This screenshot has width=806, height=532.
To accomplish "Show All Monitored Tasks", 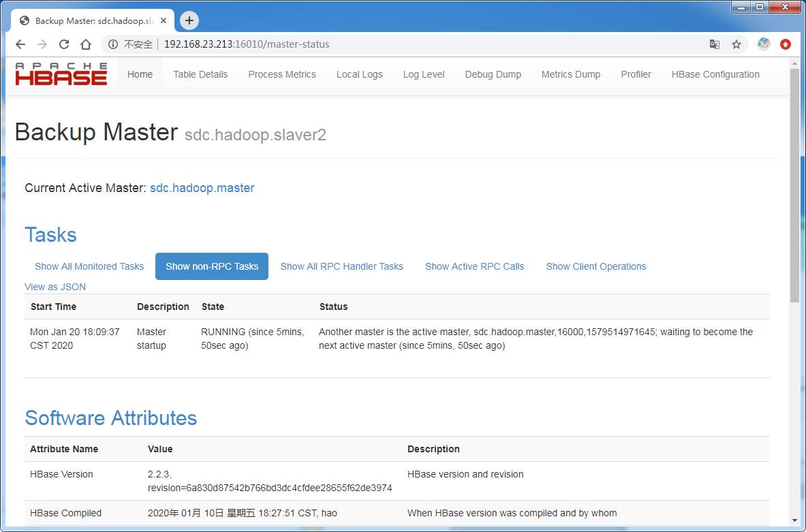I will tap(89, 266).
